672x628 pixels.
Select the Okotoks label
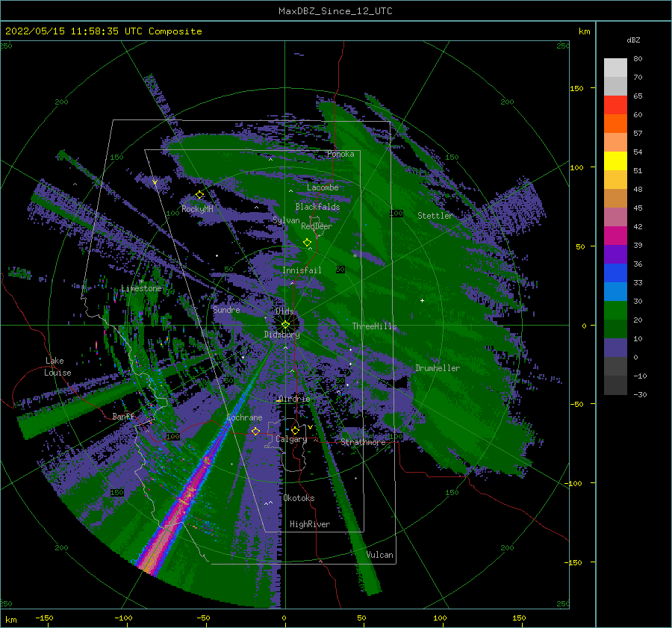[299, 498]
